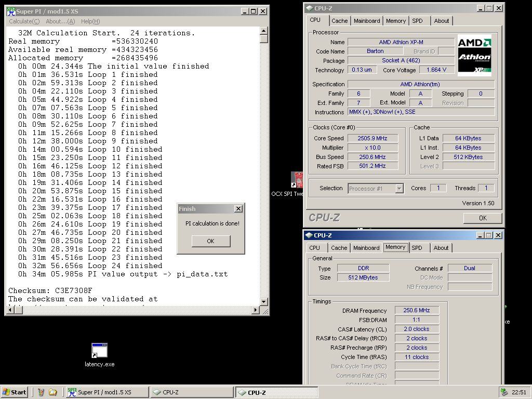This screenshot has width=532, height=399.
Task: Select the Mainboard tab in the lower CPU-Z window
Action: point(366,248)
